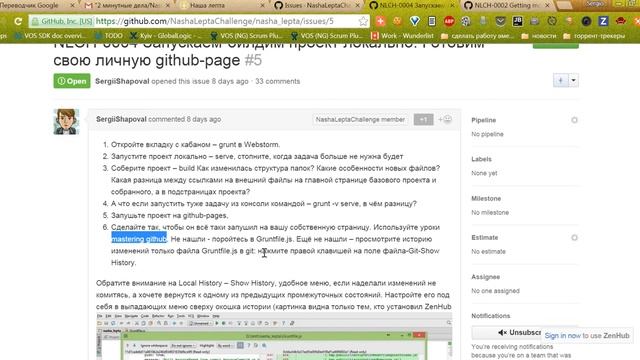The height and width of the screenshot is (360, 640).
Task: Click the orange plus extension icon
Action: 380,21
